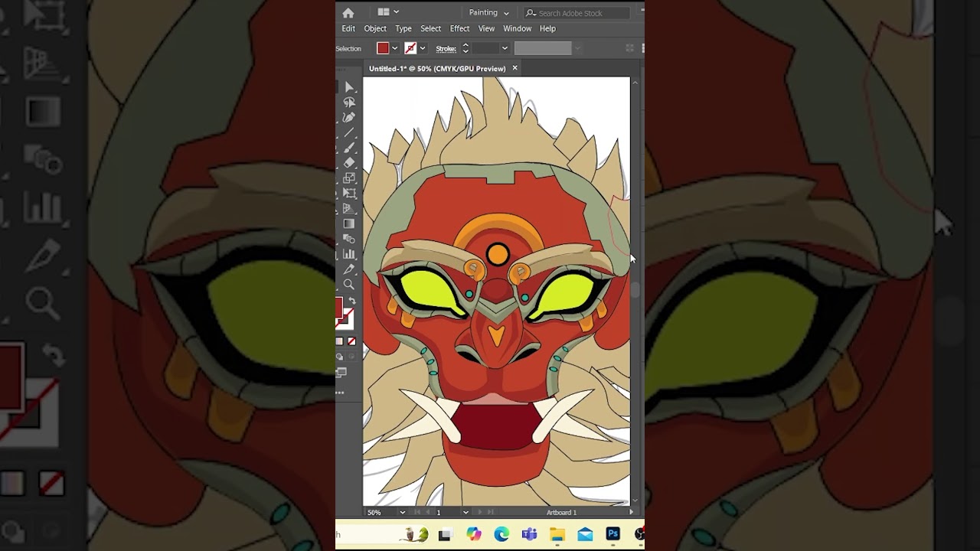Select the Column Graph tool
The image size is (980, 551).
(x=349, y=253)
